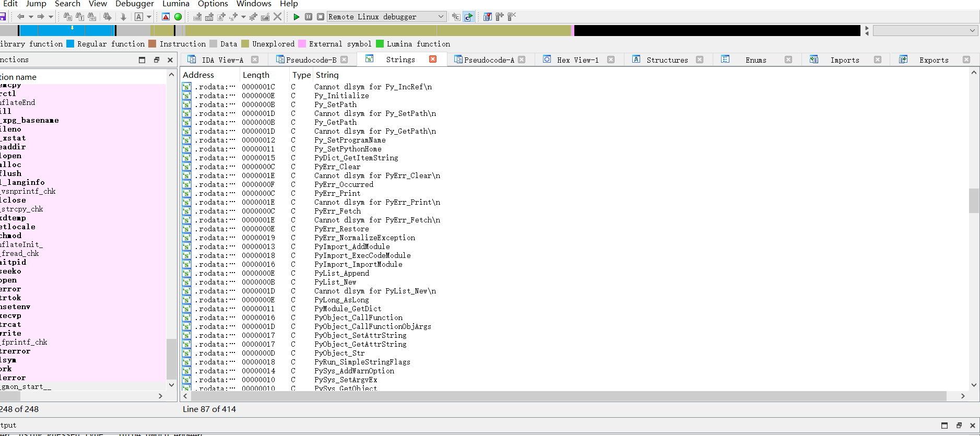Open the Jump menu

(x=36, y=4)
